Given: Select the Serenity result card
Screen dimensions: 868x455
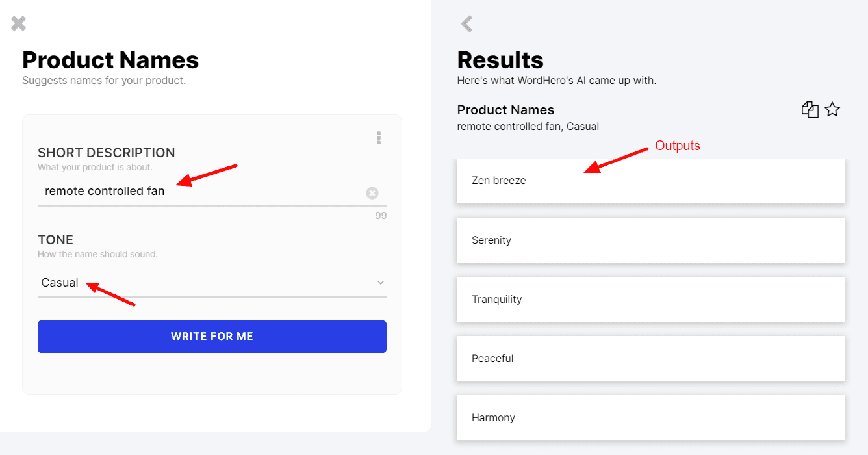Looking at the screenshot, I should 650,240.
